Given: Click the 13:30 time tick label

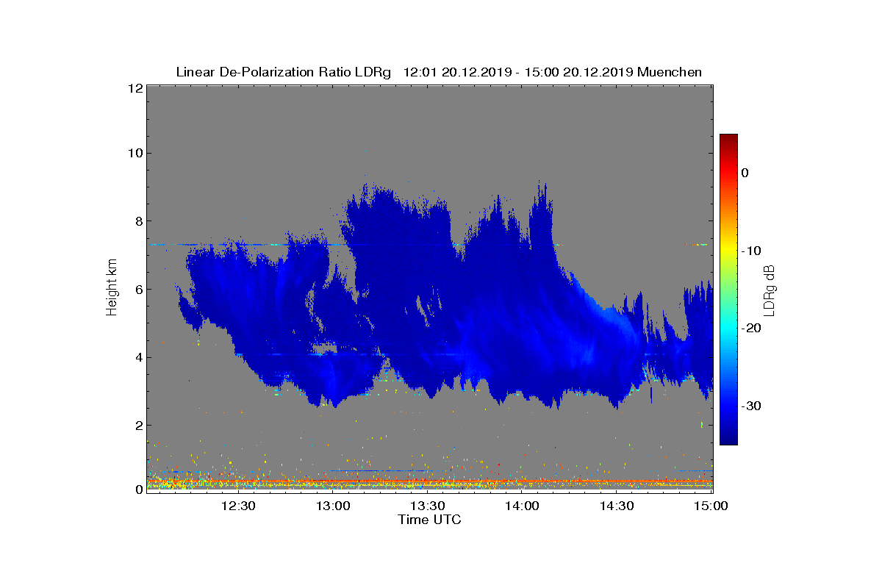Looking at the screenshot, I should click(x=427, y=506).
